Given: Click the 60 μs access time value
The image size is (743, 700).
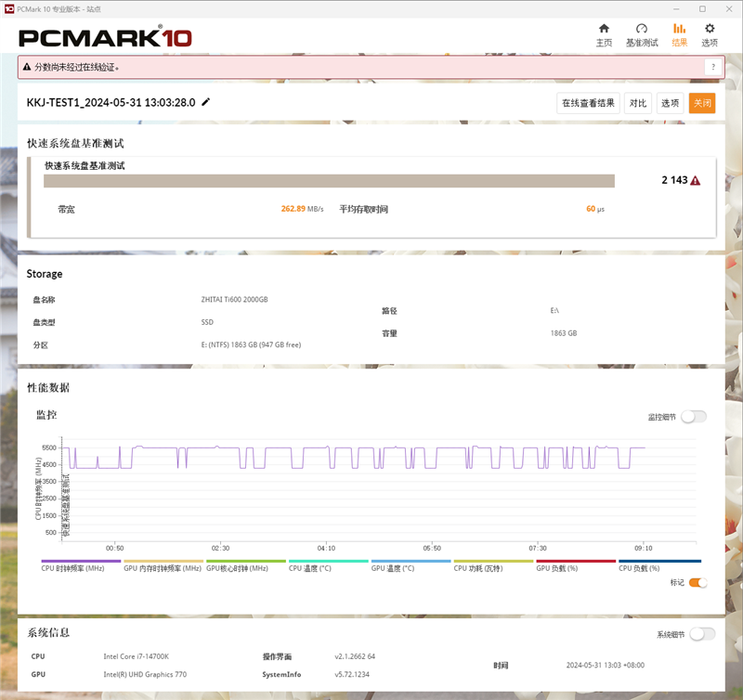Looking at the screenshot, I should [x=595, y=209].
